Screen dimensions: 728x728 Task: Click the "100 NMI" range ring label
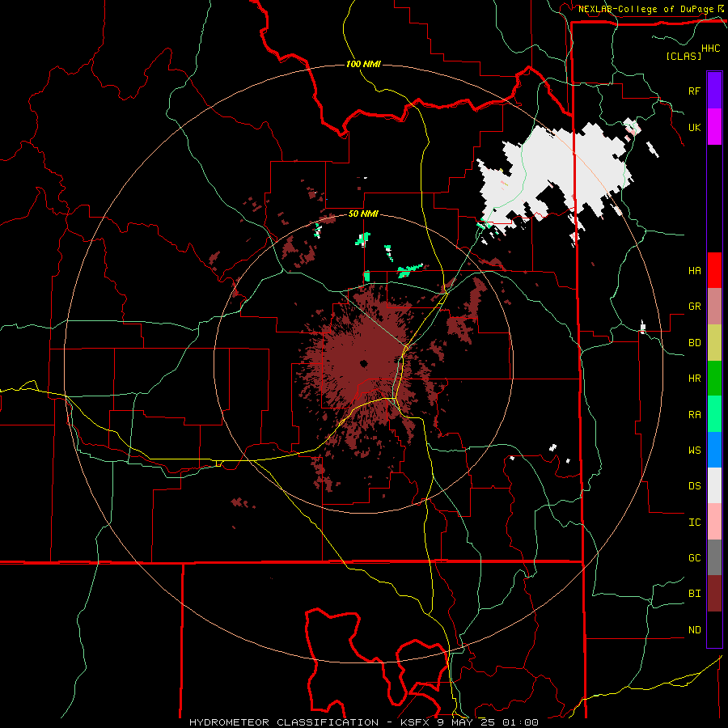(363, 64)
